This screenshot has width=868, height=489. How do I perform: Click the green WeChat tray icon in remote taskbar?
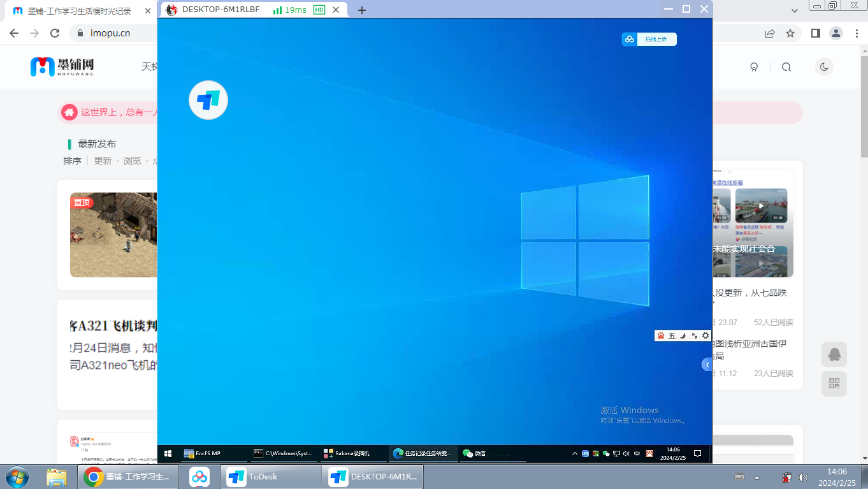(606, 453)
